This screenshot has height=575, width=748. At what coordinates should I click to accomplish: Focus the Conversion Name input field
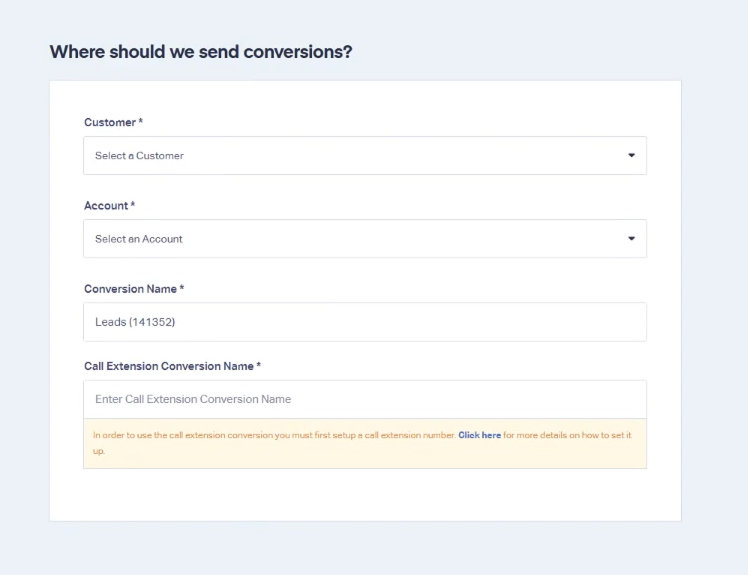click(x=365, y=322)
